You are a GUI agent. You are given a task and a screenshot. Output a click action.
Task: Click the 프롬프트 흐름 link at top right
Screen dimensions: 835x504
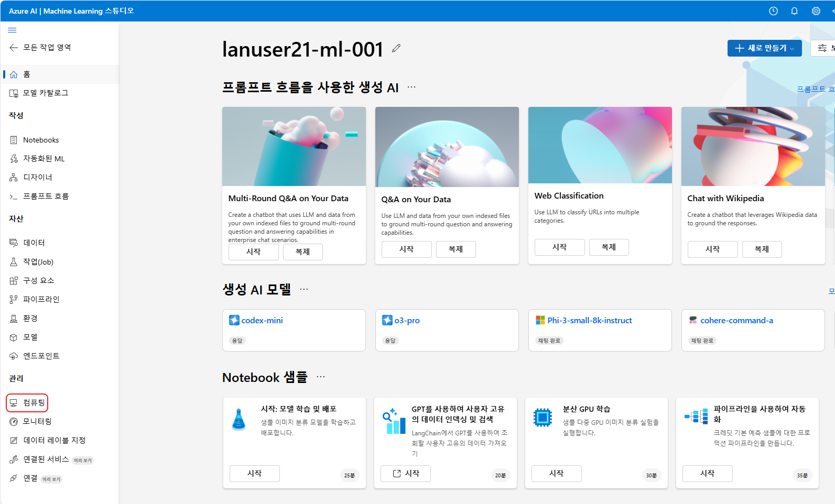816,89
